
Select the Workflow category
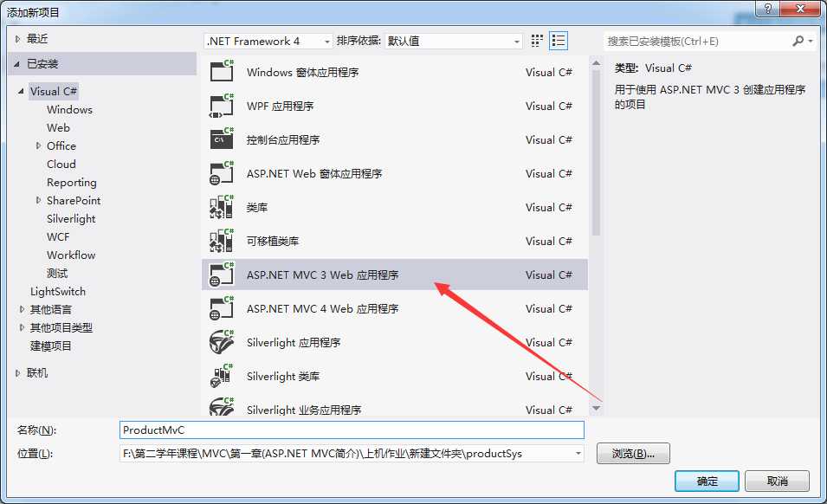[71, 255]
